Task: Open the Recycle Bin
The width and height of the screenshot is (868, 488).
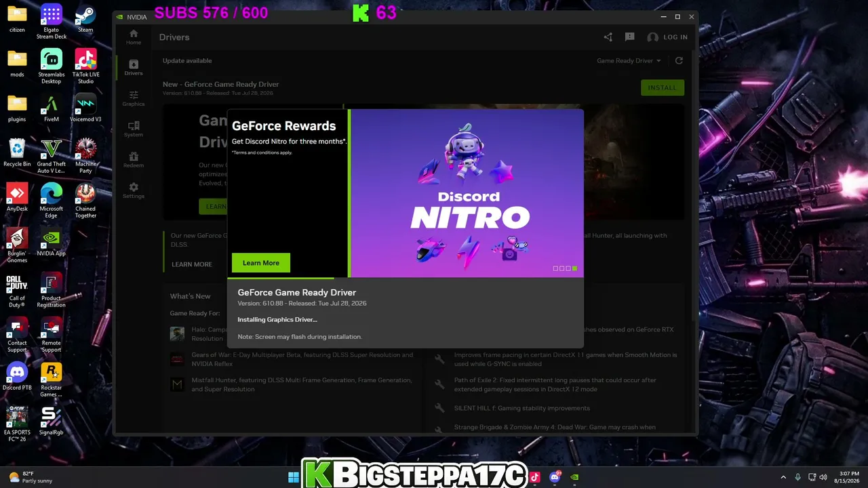Action: 17,153
